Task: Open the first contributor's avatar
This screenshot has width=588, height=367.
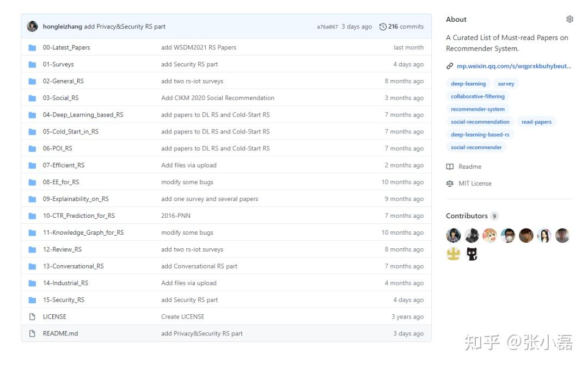Action: point(454,235)
